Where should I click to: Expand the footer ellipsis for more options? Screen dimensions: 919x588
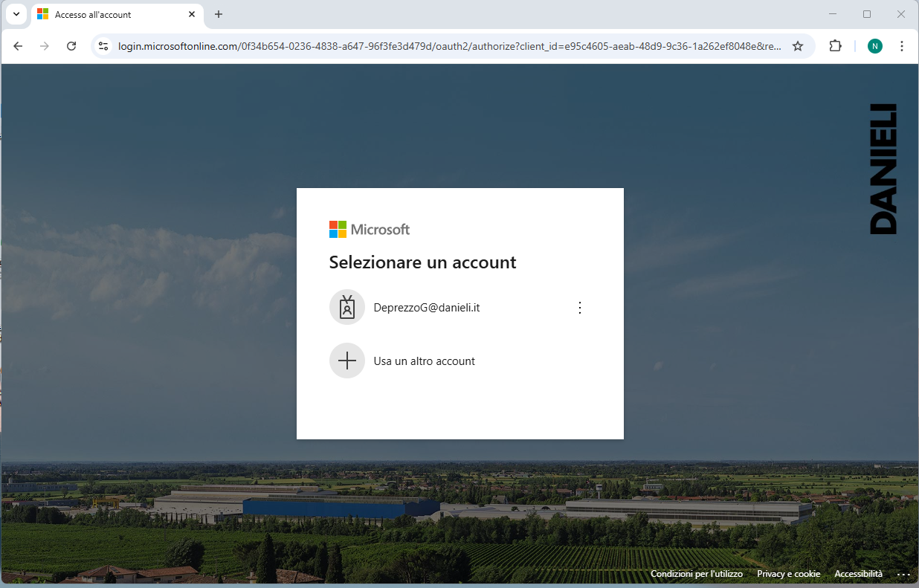(x=903, y=574)
